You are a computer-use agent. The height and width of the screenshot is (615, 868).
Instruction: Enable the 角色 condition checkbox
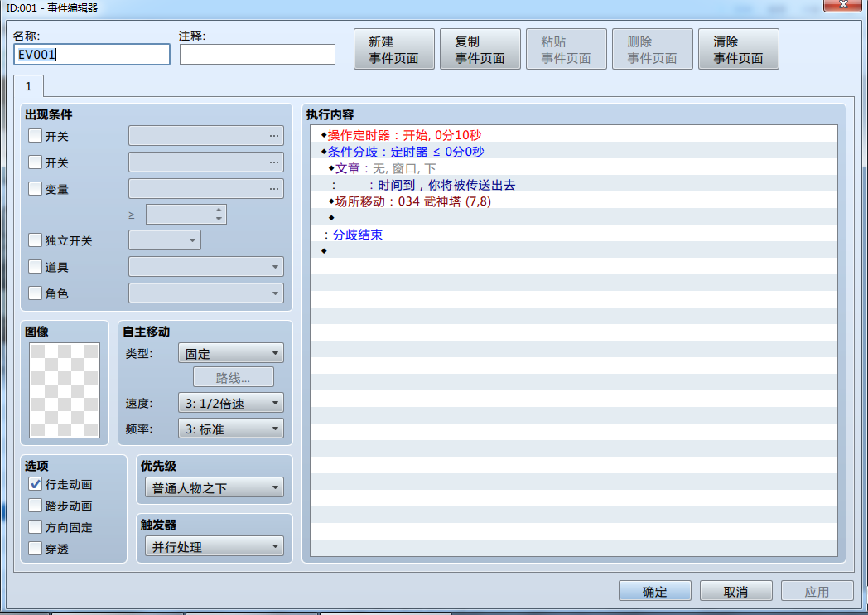(x=35, y=293)
